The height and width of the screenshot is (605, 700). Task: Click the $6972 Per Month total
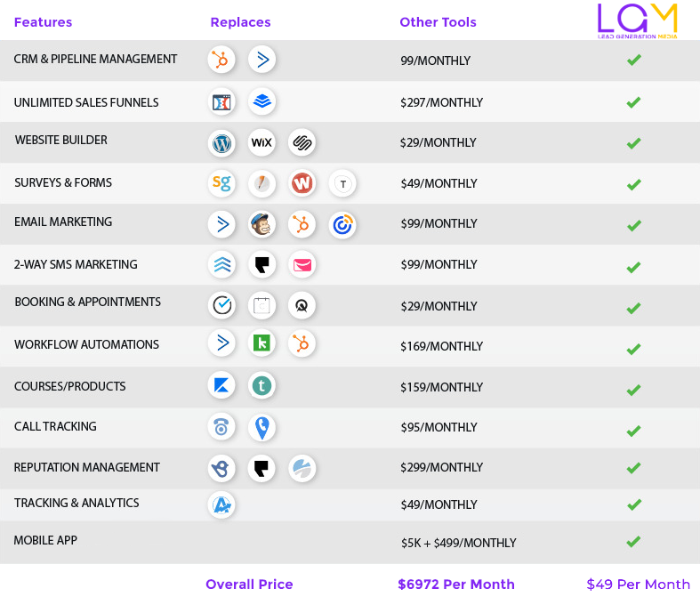pos(455,585)
